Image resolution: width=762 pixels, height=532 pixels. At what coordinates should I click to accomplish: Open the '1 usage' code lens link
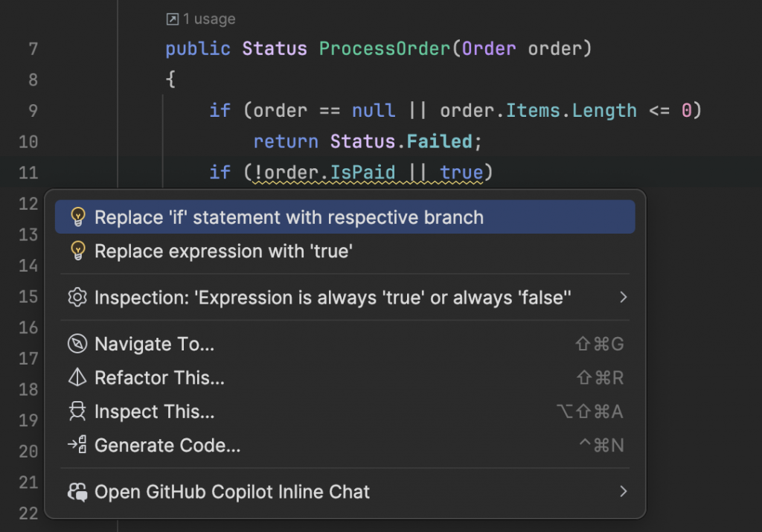point(209,19)
